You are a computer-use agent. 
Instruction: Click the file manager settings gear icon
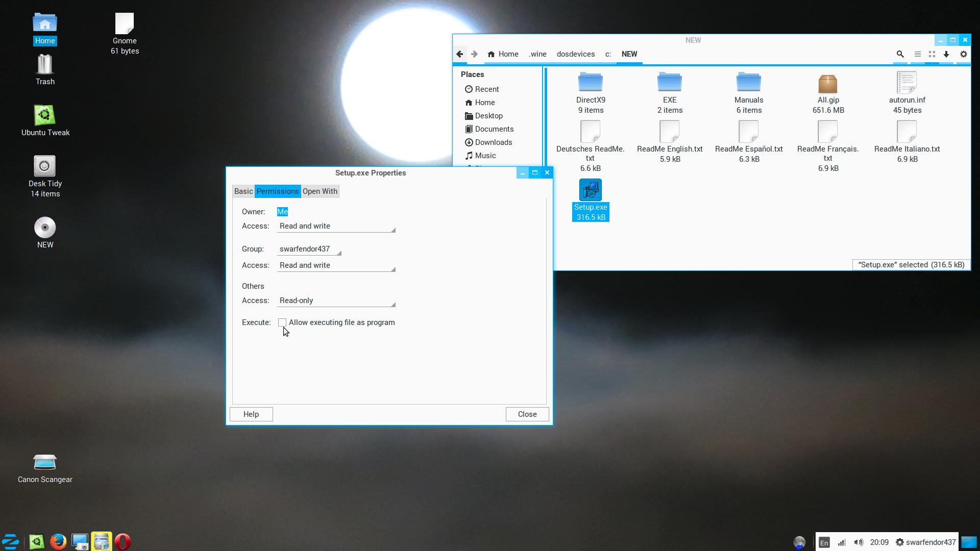pos(964,54)
